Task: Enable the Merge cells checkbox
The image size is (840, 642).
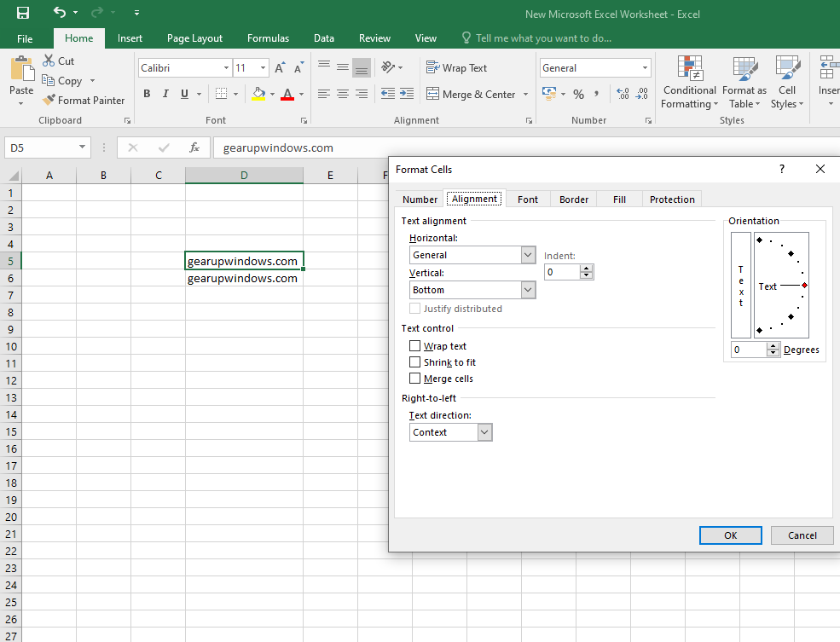Action: coord(414,378)
